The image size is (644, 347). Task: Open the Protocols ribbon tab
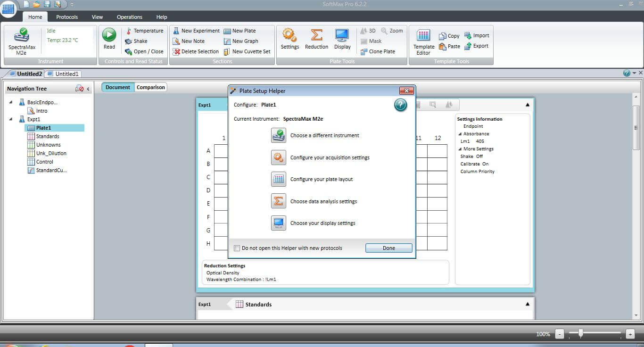pyautogui.click(x=67, y=17)
